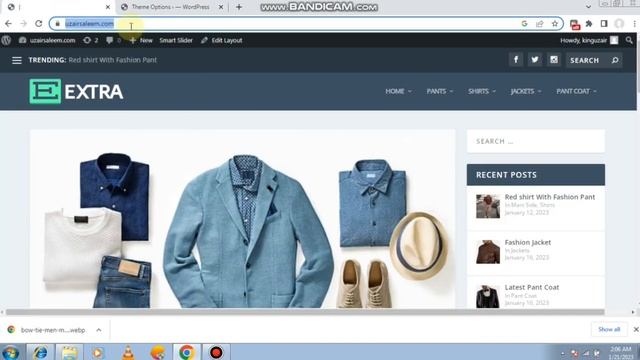Click the featured clothing slider image

(242, 219)
